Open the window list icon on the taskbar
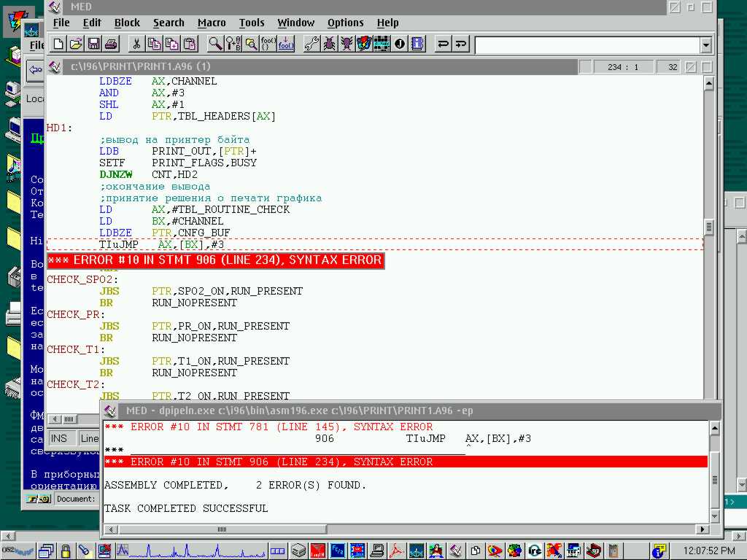Viewport: 747px width, 560px height. (47, 551)
